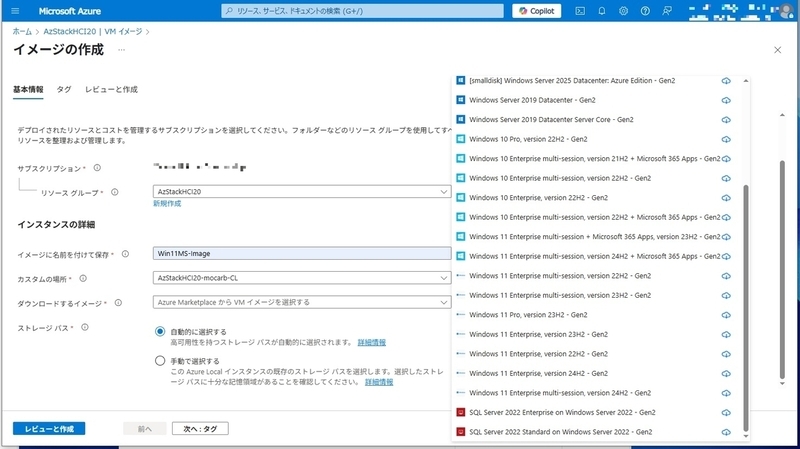Viewport: 800px width, 449px height.
Task: Click the レビューと作成 blue button
Action: coord(49,429)
